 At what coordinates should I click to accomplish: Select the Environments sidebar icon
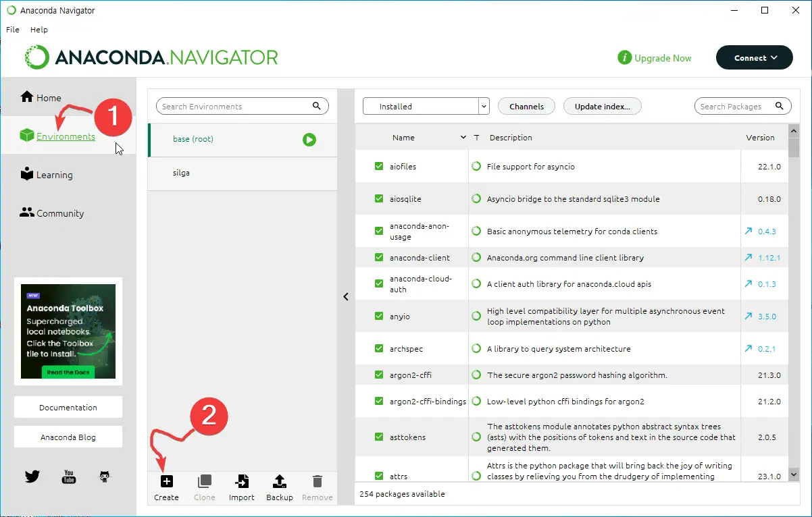[28, 135]
